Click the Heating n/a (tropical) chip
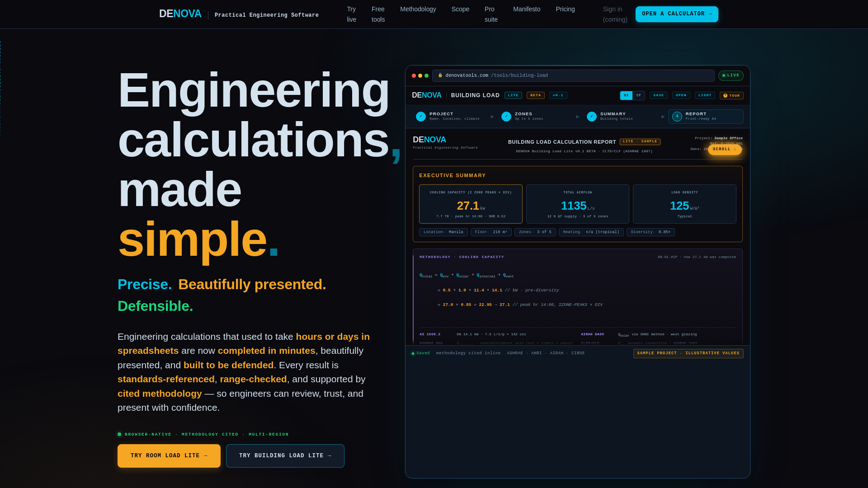The height and width of the screenshot is (488, 868). pos(591,232)
